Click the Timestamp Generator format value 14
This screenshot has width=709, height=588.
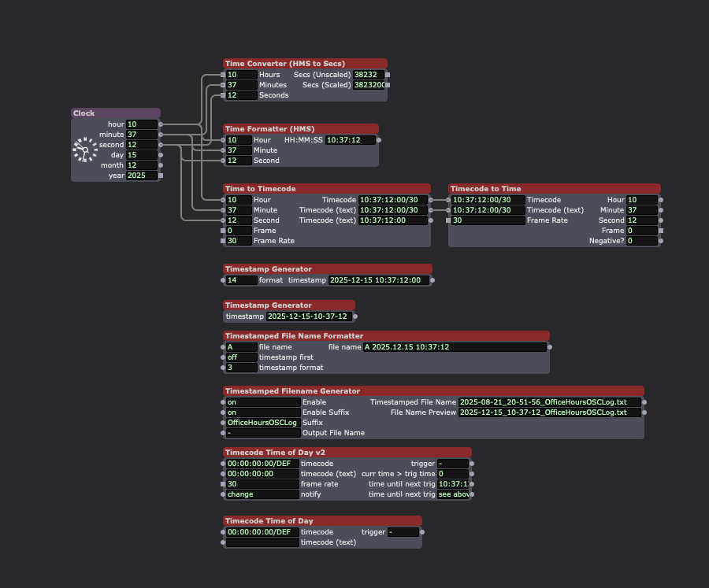coord(240,280)
